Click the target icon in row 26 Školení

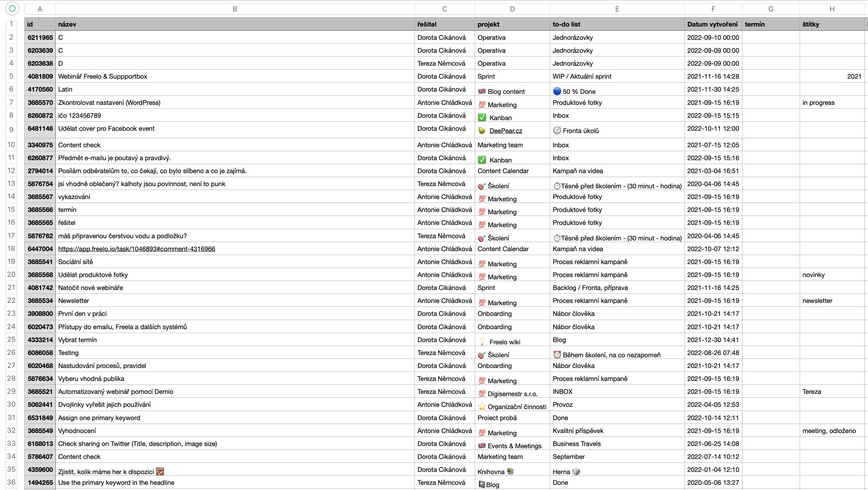[x=482, y=355]
